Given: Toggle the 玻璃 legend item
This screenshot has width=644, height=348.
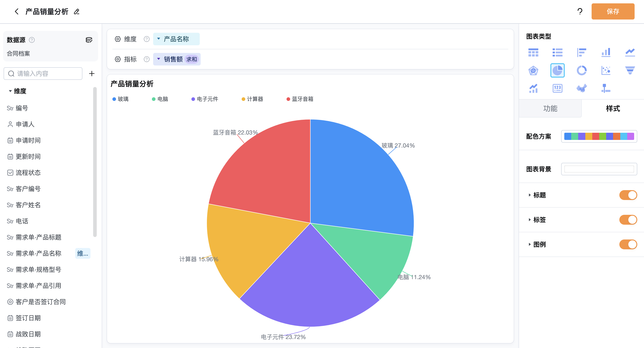Looking at the screenshot, I should click(x=120, y=99).
